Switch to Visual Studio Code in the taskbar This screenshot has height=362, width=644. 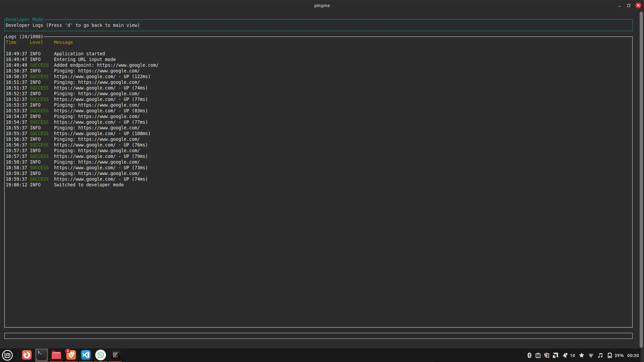[86, 355]
